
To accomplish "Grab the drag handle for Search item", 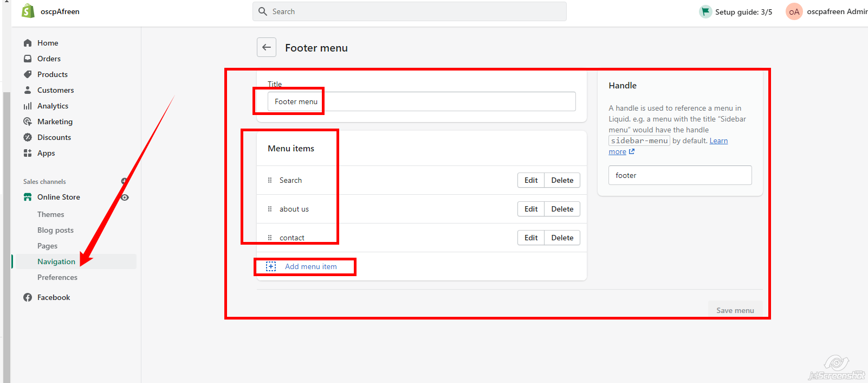I will 270,180.
